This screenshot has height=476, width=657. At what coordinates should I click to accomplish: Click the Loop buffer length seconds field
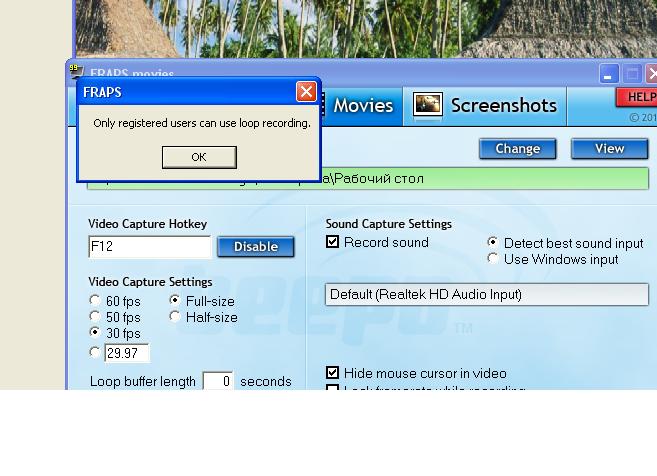click(218, 381)
